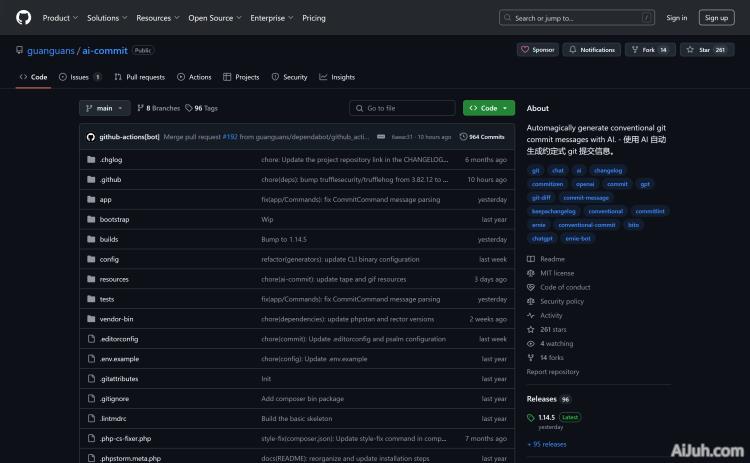Switch to the Pull requests tab
This screenshot has height=463, width=750.
(x=139, y=77)
